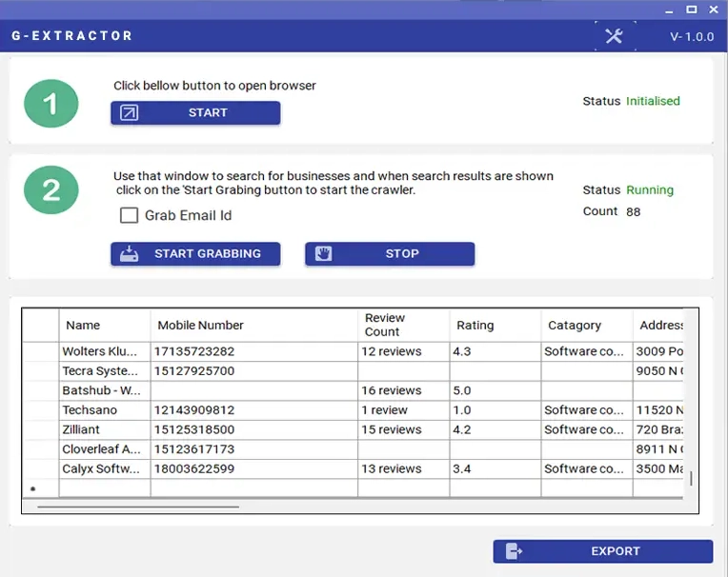Click the 1.0 rating cell
Image resolution: width=728 pixels, height=577 pixels.
495,410
